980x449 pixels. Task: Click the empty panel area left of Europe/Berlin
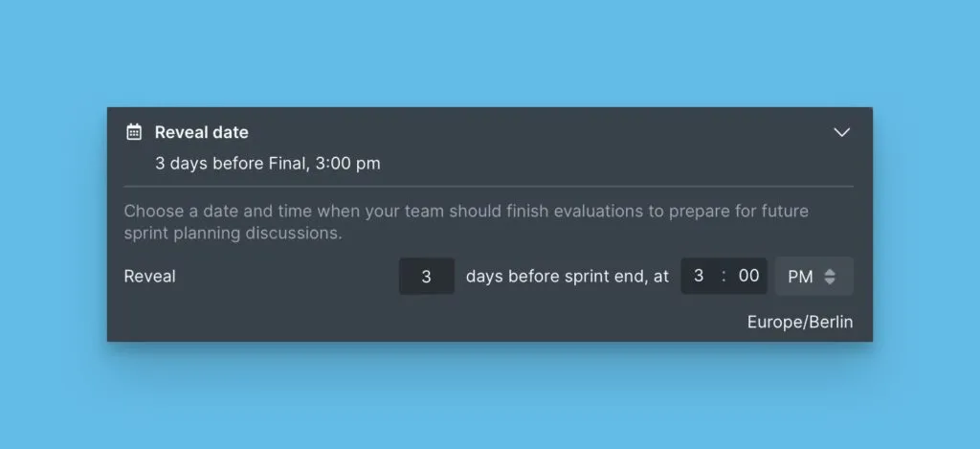pyautogui.click(x=431, y=322)
